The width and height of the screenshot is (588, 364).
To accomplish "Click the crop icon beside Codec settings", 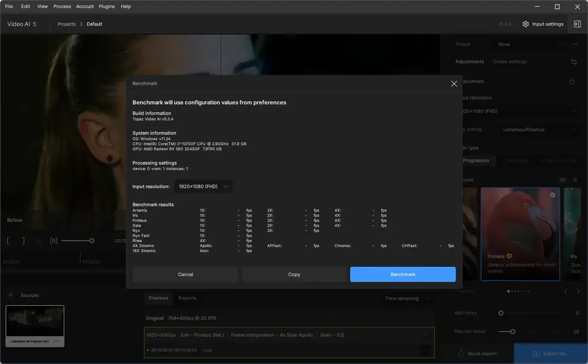I will click(574, 62).
